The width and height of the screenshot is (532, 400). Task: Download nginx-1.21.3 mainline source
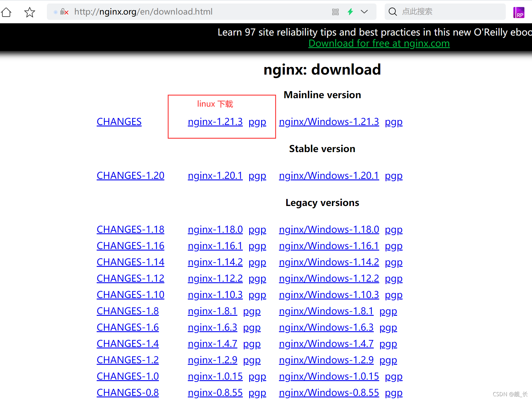(215, 121)
